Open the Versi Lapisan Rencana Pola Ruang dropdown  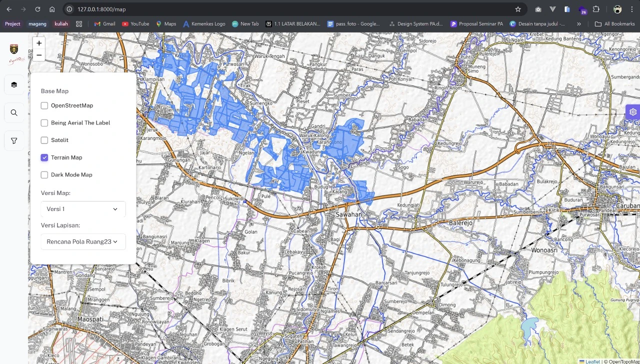(x=83, y=241)
